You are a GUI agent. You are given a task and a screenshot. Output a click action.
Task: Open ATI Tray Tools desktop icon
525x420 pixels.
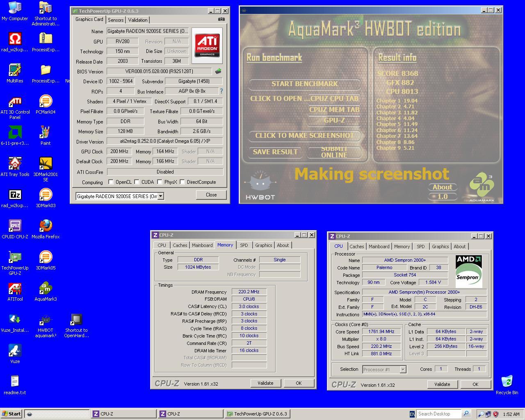(15, 167)
